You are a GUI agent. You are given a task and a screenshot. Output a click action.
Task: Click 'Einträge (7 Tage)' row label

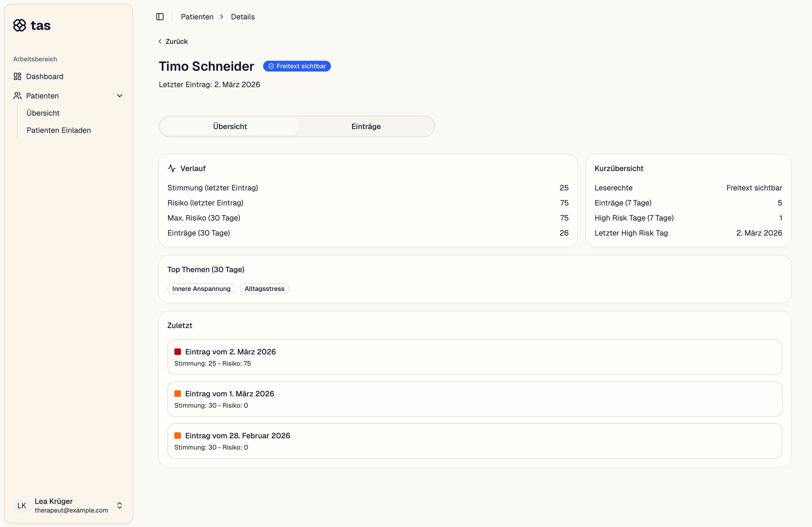pos(623,203)
